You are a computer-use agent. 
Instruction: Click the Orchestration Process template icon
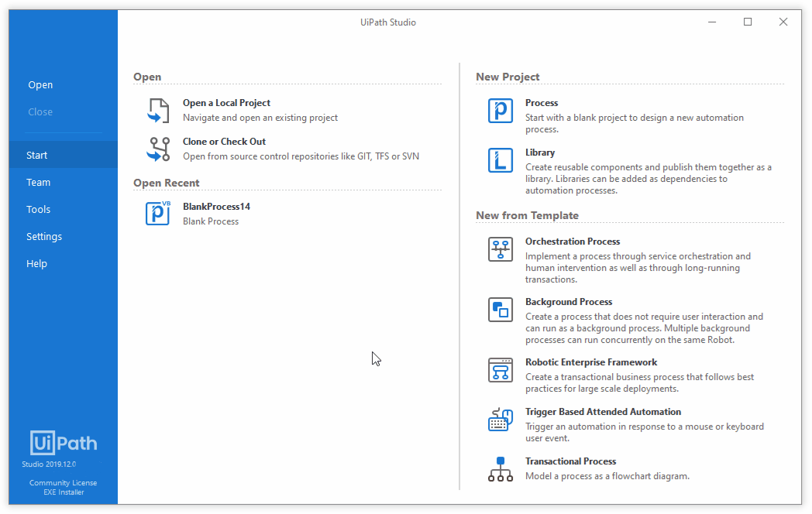tap(501, 249)
